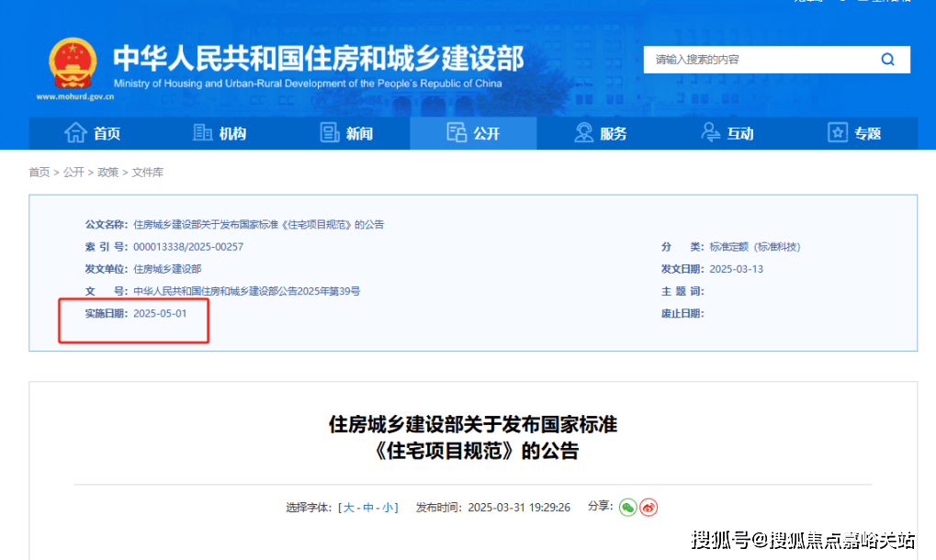Viewport: 936px width, 560px height.
Task: Focus the search input box
Action: tap(758, 60)
